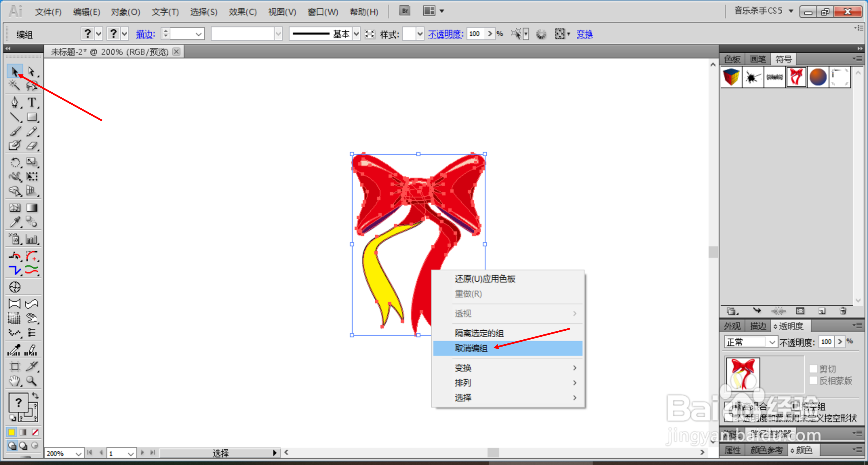Pick the Eyedropper tool

[14, 222]
